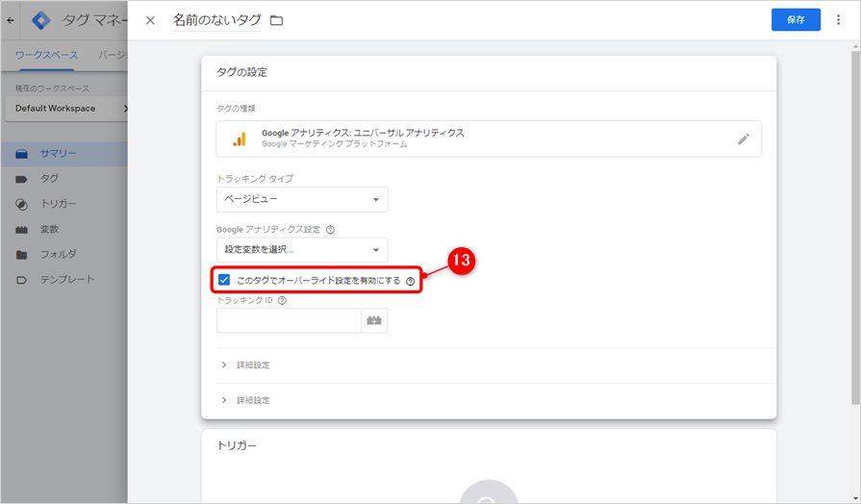Select タグ in the sidebar
Image resolution: width=861 pixels, height=504 pixels.
click(x=64, y=179)
